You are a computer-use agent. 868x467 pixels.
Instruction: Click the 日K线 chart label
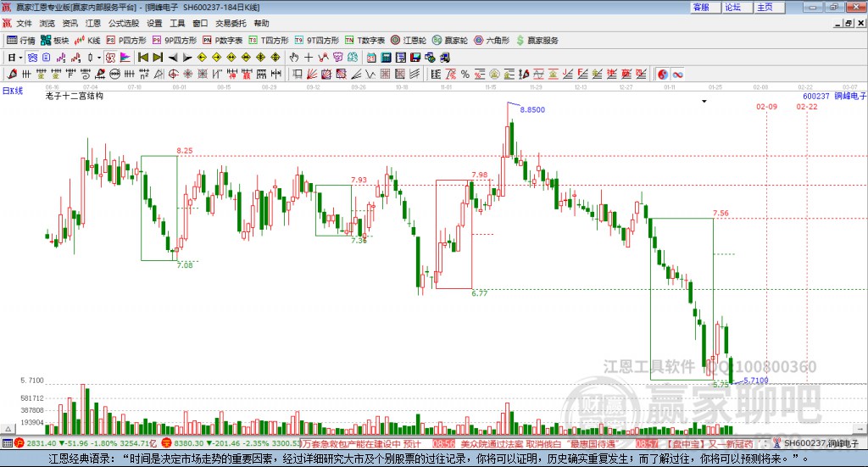[x=13, y=91]
